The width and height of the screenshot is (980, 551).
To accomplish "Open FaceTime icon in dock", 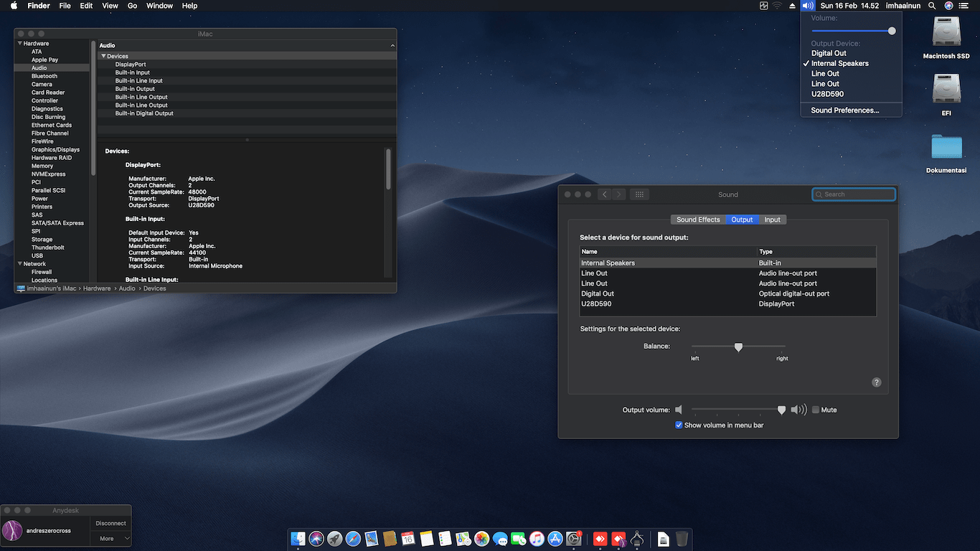I will [x=519, y=539].
